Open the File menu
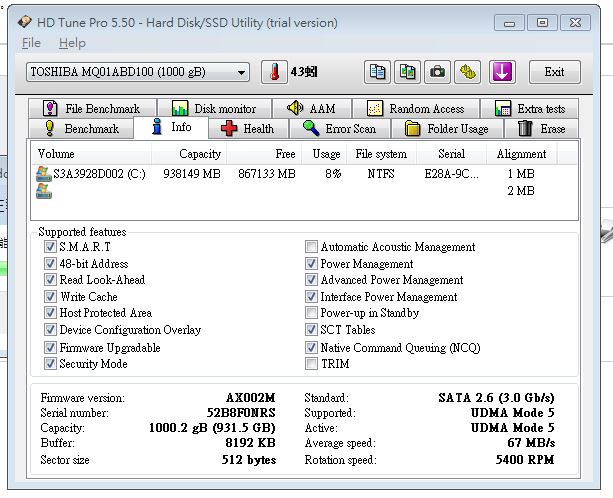Viewport: 613px width, 498px height. (x=31, y=43)
